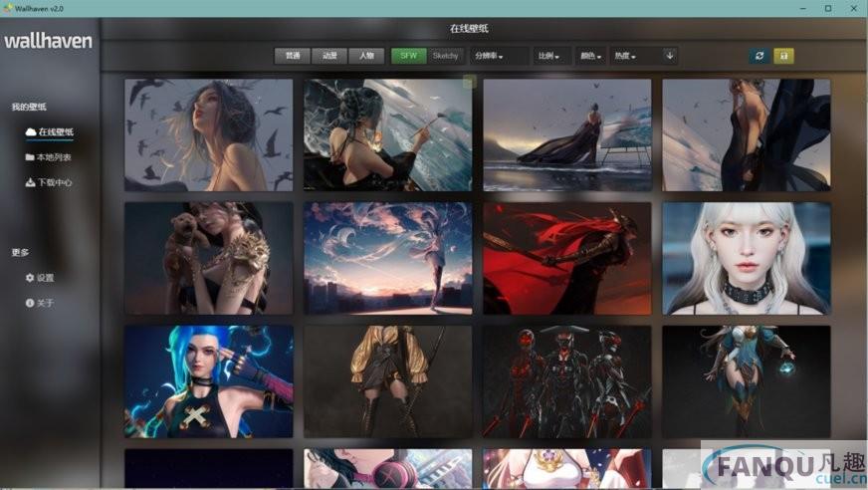Close the Wallhaven window
Viewport: 868px width, 490px height.
854,8
